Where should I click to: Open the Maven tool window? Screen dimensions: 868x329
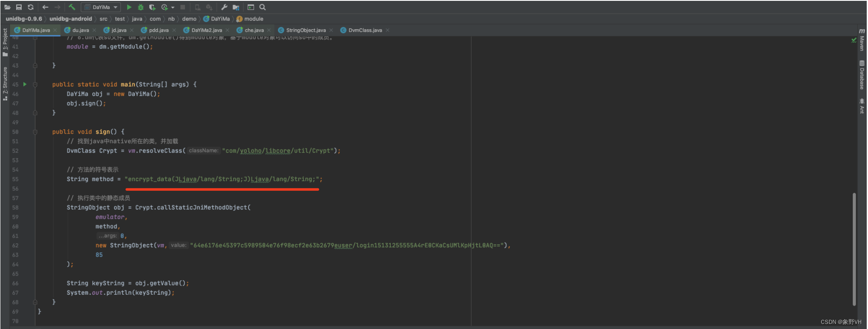[x=862, y=40]
